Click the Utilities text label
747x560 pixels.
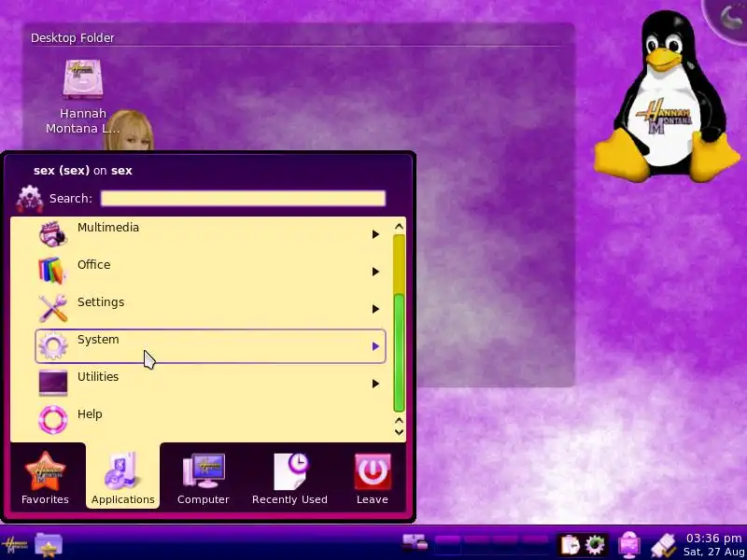pyautogui.click(x=98, y=377)
